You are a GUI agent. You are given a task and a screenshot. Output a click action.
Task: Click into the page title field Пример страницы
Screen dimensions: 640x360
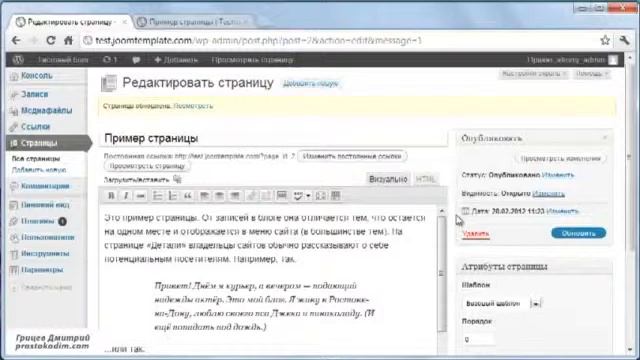pos(273,138)
